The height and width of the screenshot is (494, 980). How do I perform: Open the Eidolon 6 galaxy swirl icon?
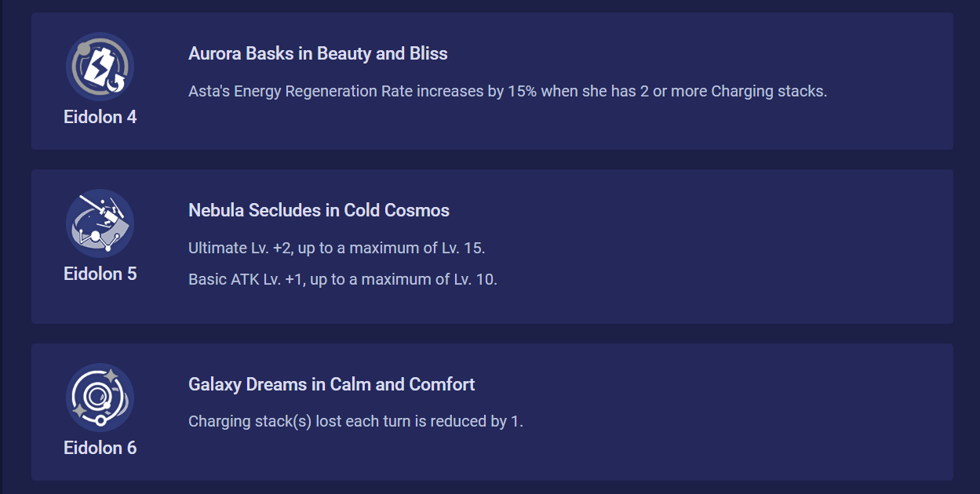(x=100, y=398)
